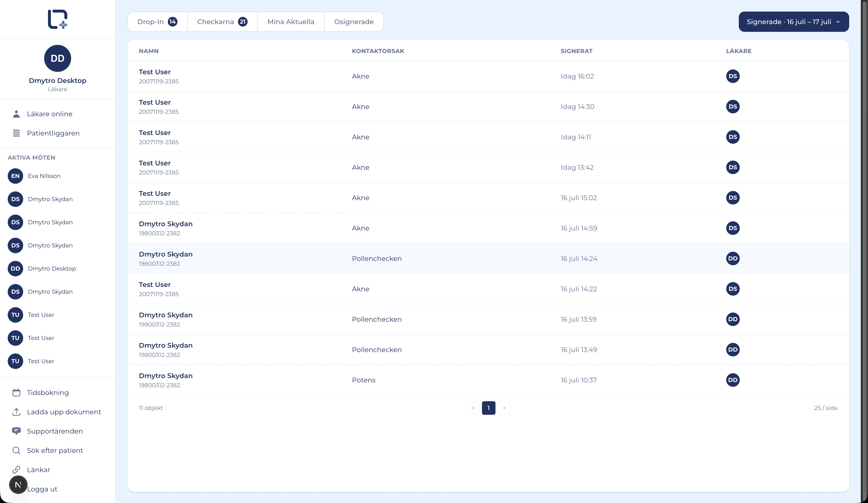
Task: Click the Läkare online person icon
Action: [x=16, y=114]
